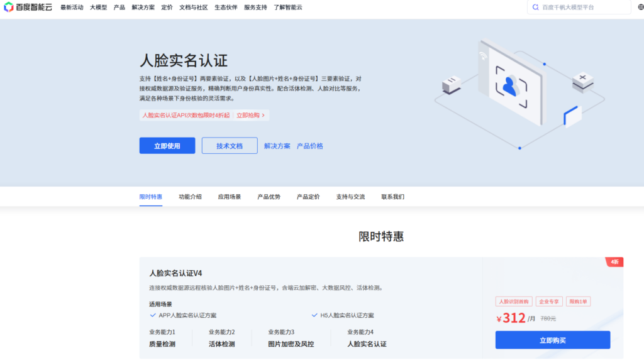Open the 文档与社区 menu
644x360 pixels.
coord(194,8)
